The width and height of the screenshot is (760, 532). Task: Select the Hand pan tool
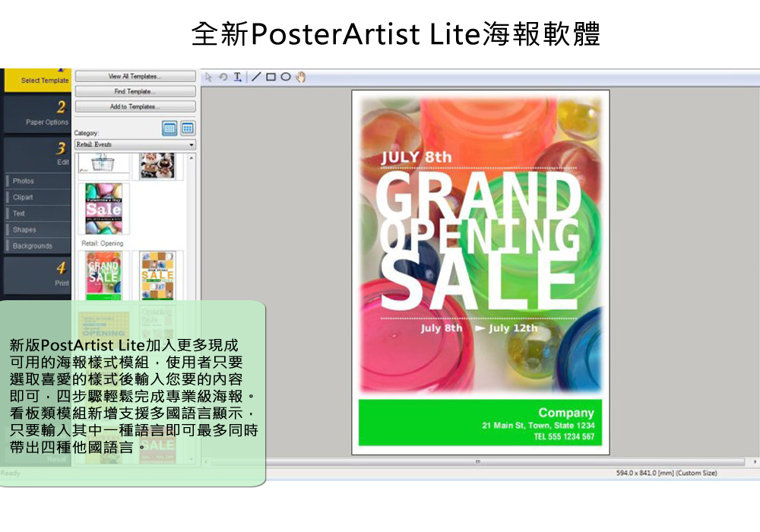click(301, 77)
